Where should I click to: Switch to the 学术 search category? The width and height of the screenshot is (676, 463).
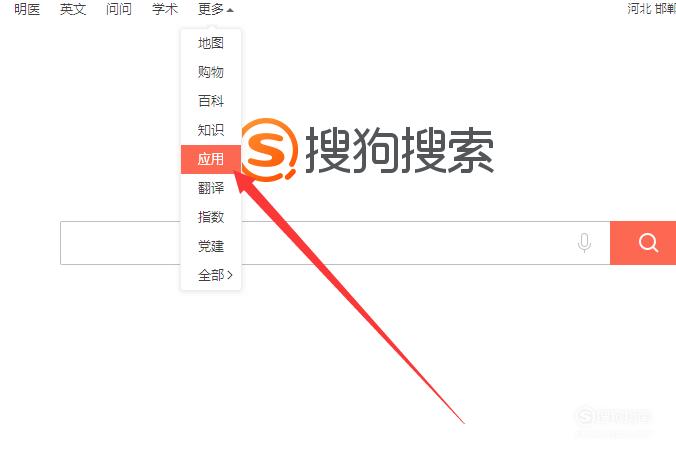[x=165, y=9]
